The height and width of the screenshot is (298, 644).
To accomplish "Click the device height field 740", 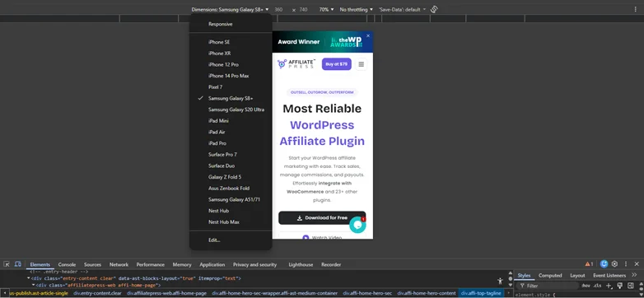I will (303, 9).
